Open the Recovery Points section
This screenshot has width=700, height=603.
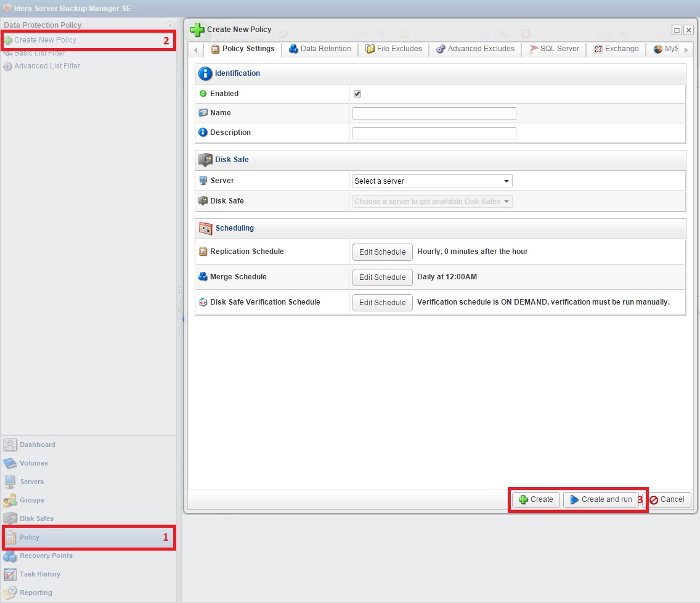[46, 556]
